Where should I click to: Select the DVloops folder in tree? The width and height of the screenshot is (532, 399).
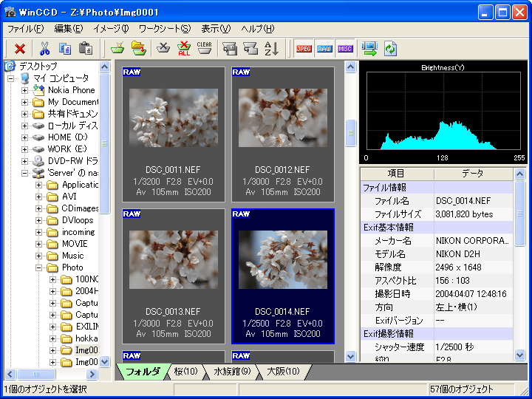click(x=78, y=220)
